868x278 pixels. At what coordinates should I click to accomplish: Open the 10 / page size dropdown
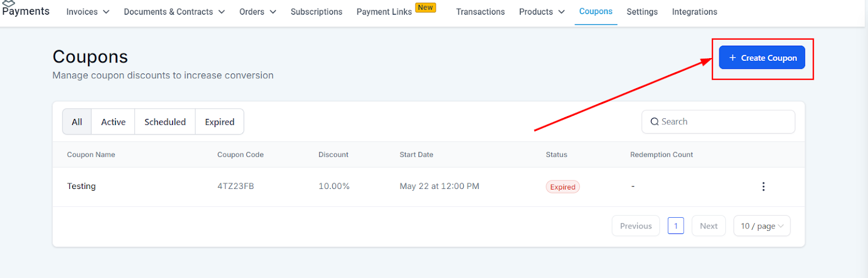pos(762,226)
